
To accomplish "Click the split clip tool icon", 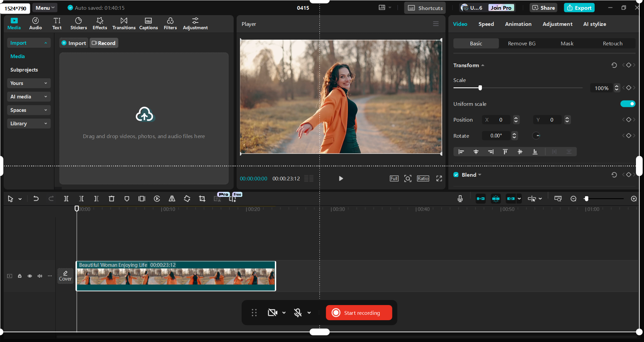I will (66, 199).
